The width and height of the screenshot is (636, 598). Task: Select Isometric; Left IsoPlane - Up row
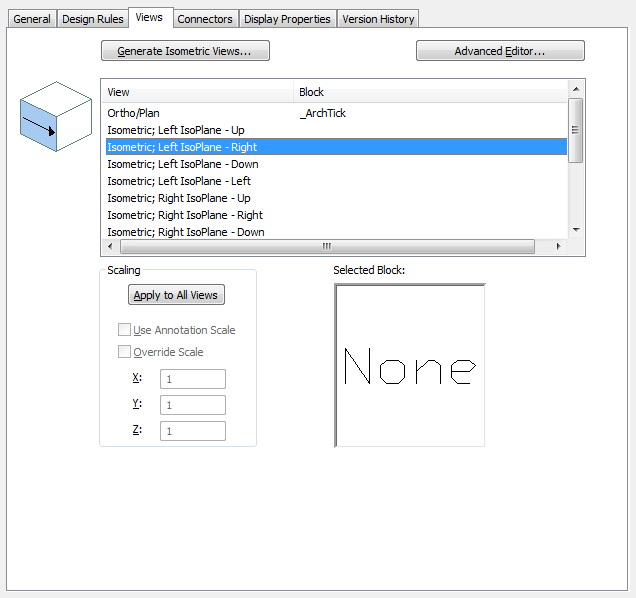click(336, 130)
